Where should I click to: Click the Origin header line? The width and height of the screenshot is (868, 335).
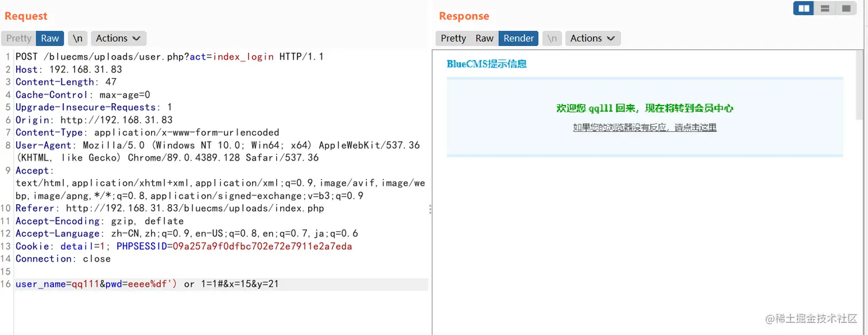tap(94, 120)
